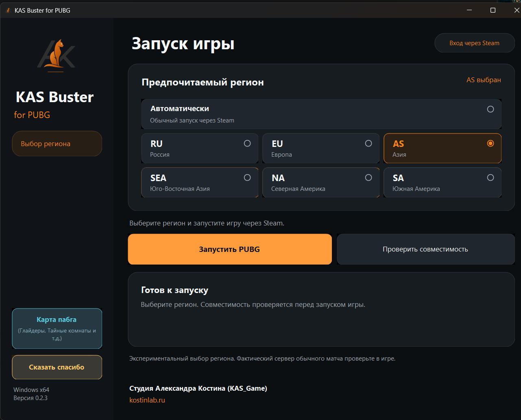Click Проверить совместимость button
This screenshot has width=521, height=420.
point(425,249)
